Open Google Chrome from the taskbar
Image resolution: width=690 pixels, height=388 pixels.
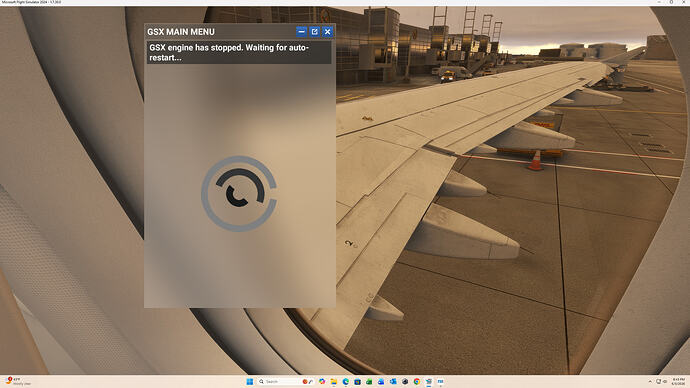click(x=417, y=381)
